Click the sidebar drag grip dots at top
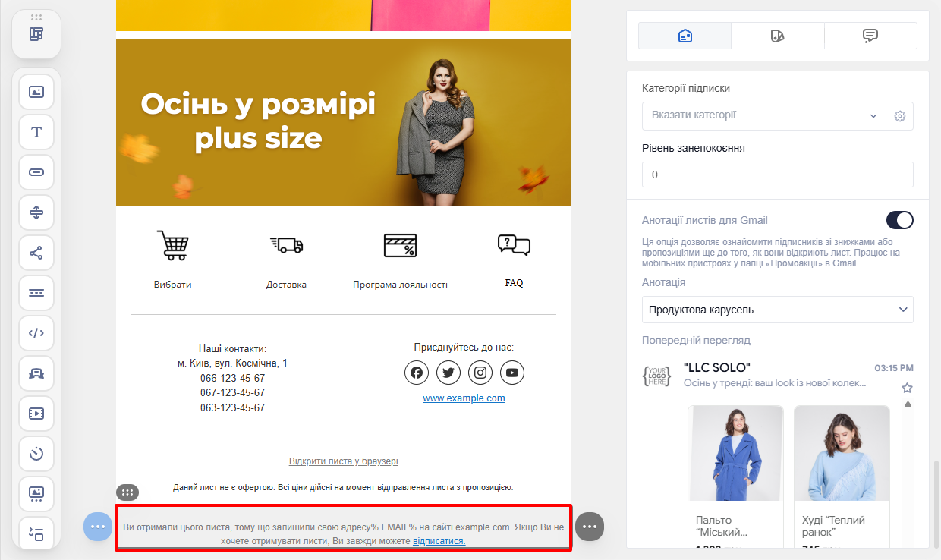 tap(36, 17)
